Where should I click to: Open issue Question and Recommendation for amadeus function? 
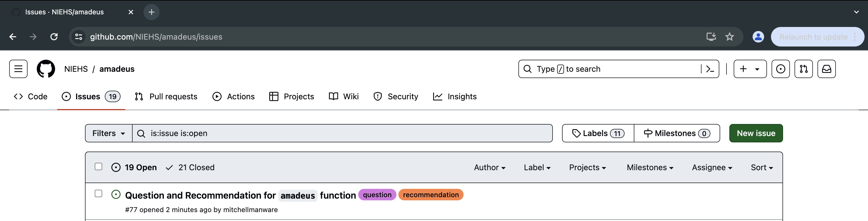[x=241, y=195]
